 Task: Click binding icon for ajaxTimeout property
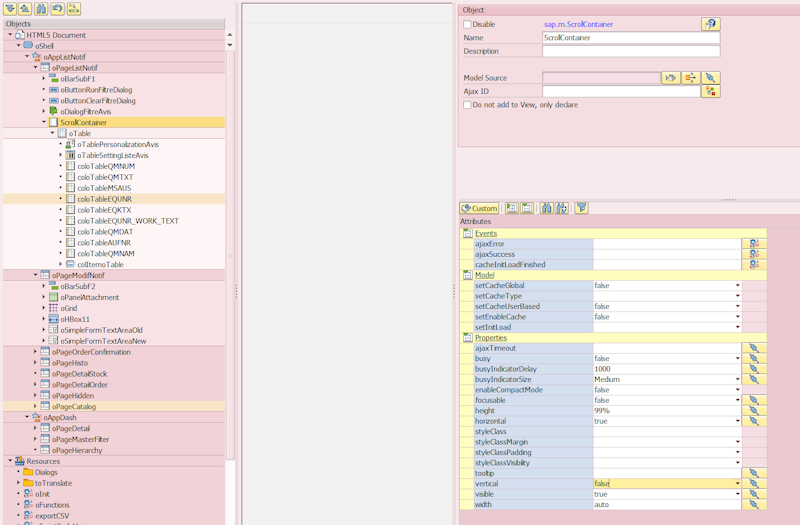754,348
